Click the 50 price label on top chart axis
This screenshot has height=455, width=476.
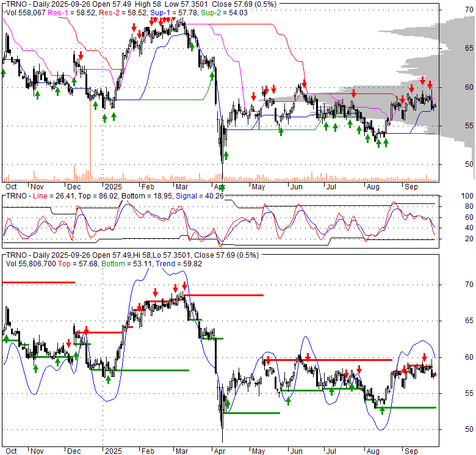coord(469,164)
